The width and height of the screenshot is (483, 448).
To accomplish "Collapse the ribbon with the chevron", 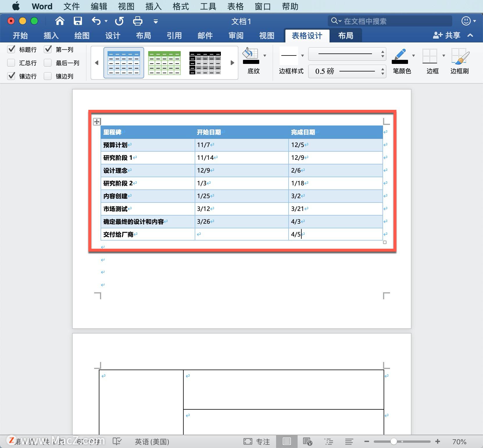I will coord(470,35).
